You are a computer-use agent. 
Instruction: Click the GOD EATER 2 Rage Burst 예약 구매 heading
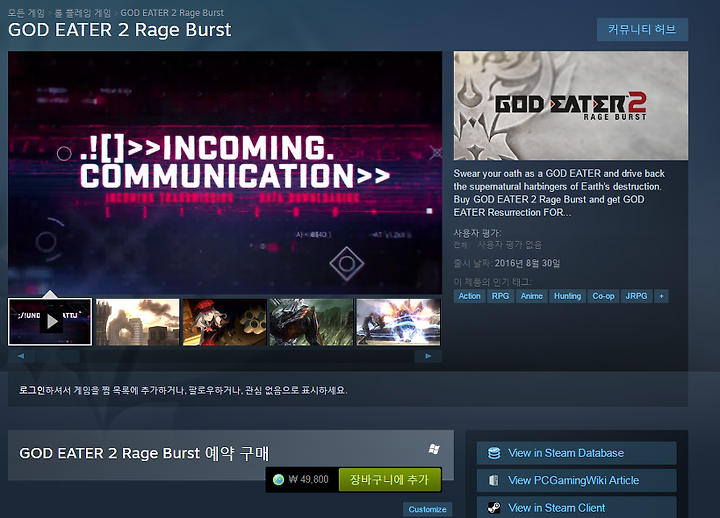click(x=144, y=453)
